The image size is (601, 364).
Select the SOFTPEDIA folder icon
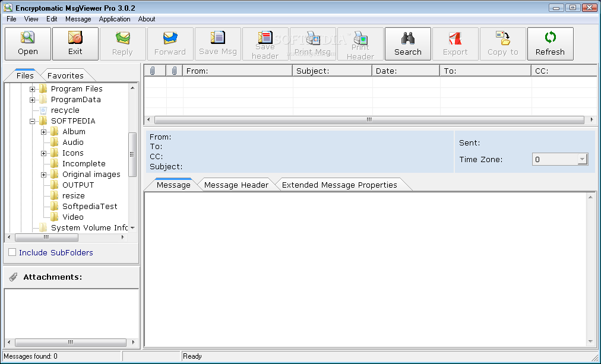(43, 121)
